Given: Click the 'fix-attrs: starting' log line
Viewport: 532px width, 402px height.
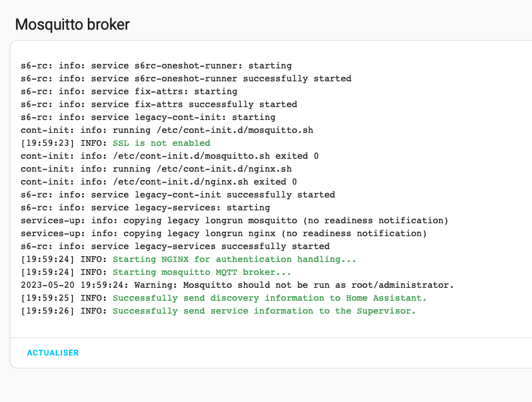Looking at the screenshot, I should click(x=129, y=91).
